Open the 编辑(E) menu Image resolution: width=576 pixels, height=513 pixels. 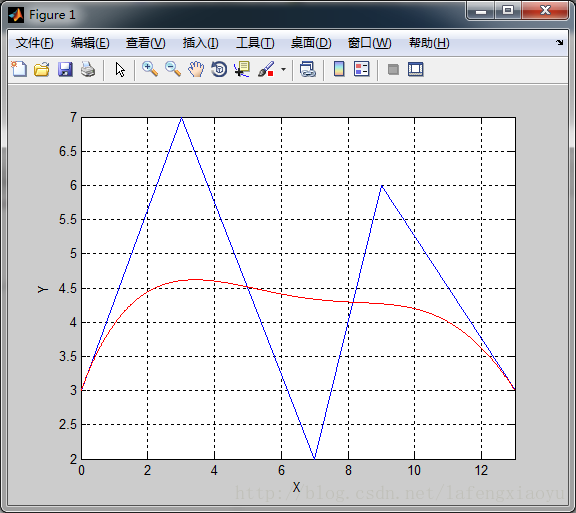pyautogui.click(x=90, y=43)
